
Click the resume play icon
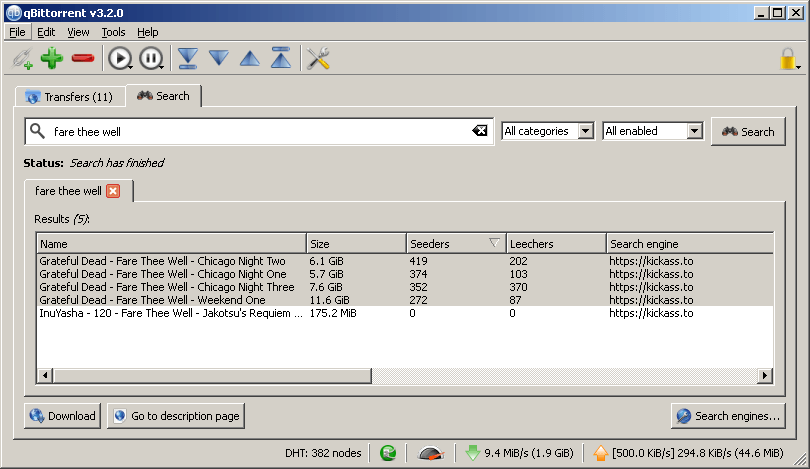pos(119,58)
